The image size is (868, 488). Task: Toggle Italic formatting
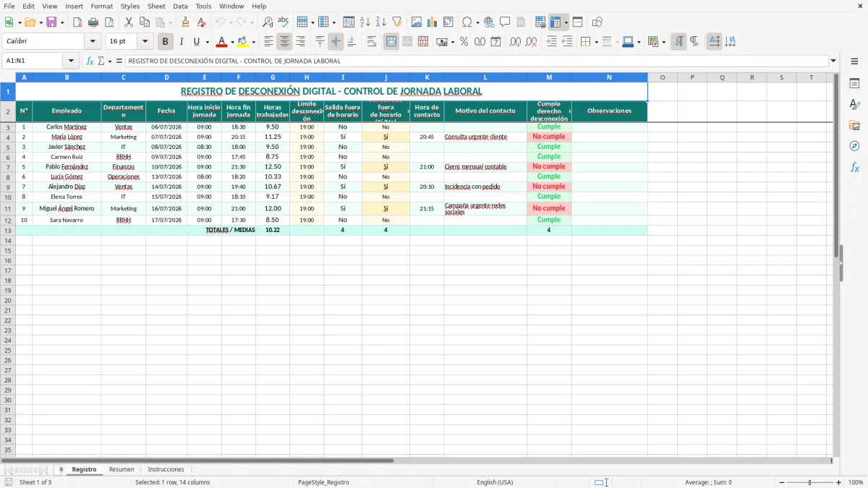click(182, 42)
